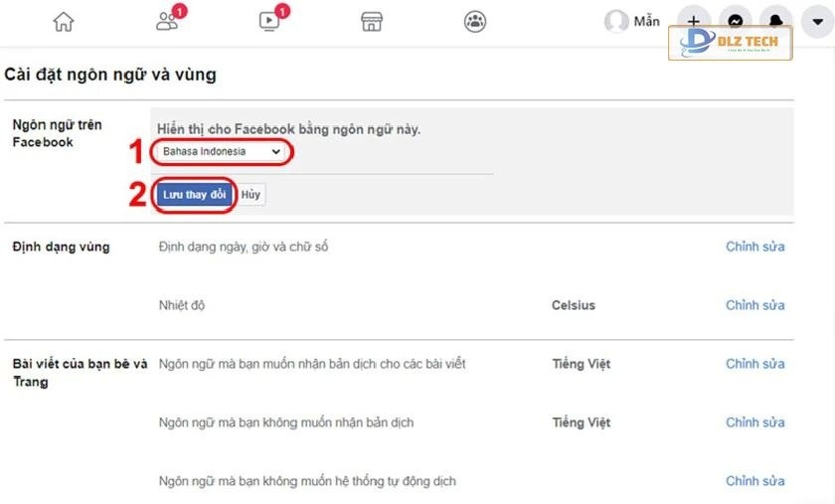Open the Marketplace store icon

click(x=372, y=21)
